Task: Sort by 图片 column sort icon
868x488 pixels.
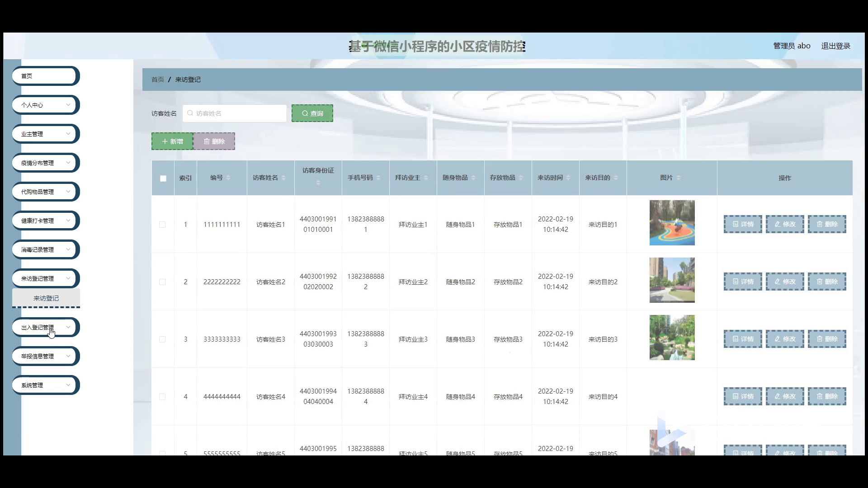Action: 679,178
